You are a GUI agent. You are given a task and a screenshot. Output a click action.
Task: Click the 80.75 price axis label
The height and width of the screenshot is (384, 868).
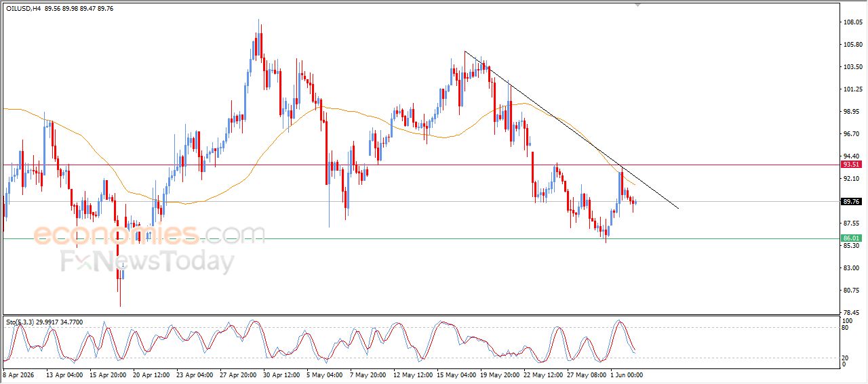(852, 291)
